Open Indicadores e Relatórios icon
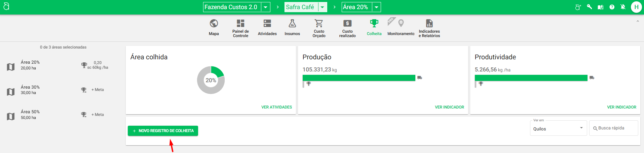The width and height of the screenshot is (644, 153). tap(429, 24)
